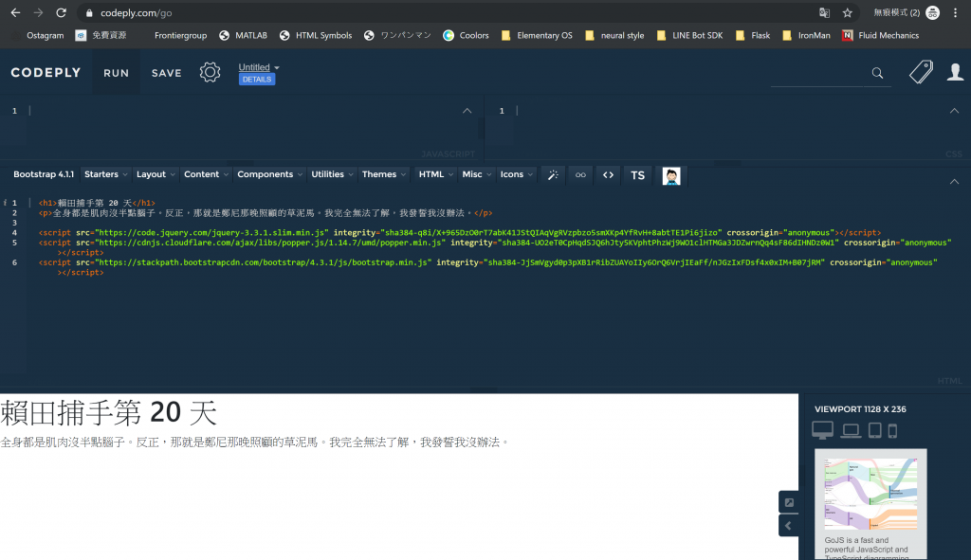This screenshot has height=560, width=971.
Task: Click the search magnifier icon
Action: (x=877, y=73)
